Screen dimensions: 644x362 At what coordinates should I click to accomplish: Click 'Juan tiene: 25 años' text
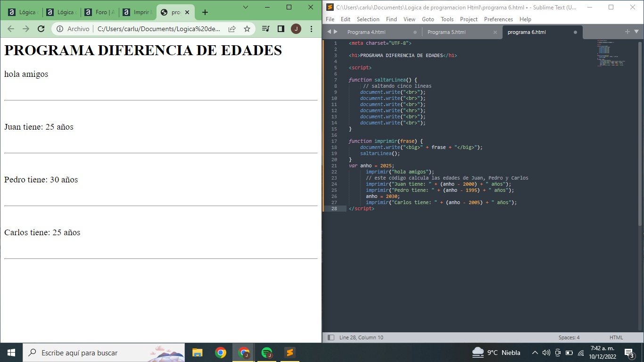[x=39, y=127]
